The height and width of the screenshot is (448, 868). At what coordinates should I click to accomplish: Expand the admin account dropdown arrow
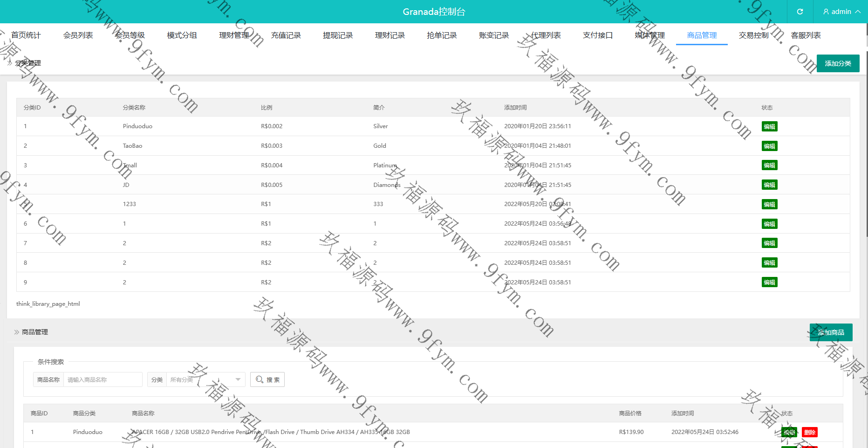tap(858, 12)
